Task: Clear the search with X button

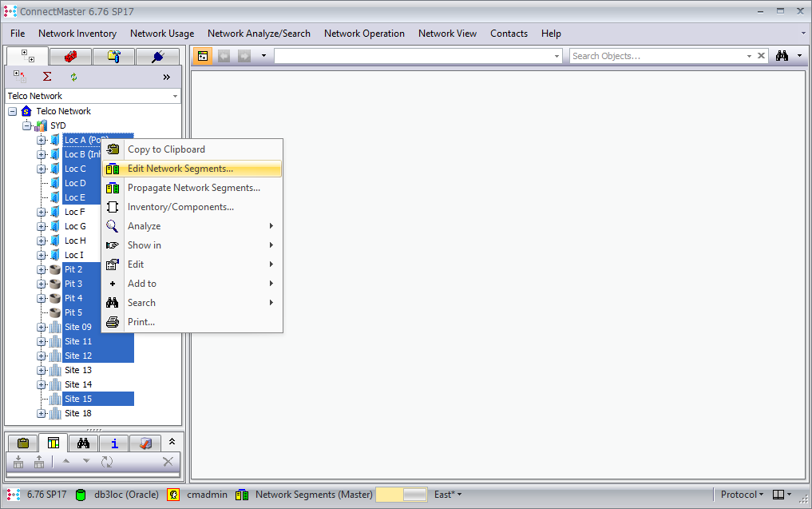Action: [761, 55]
